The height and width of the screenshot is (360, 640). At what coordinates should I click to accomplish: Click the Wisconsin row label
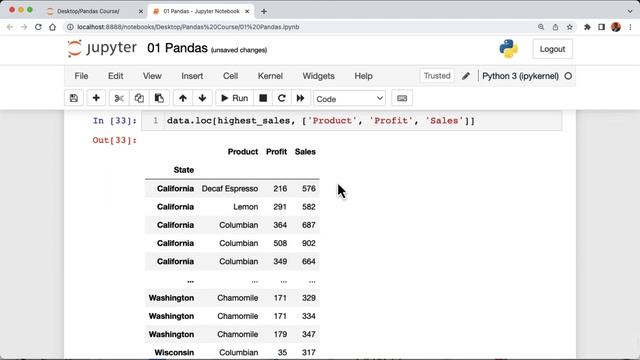tap(174, 352)
